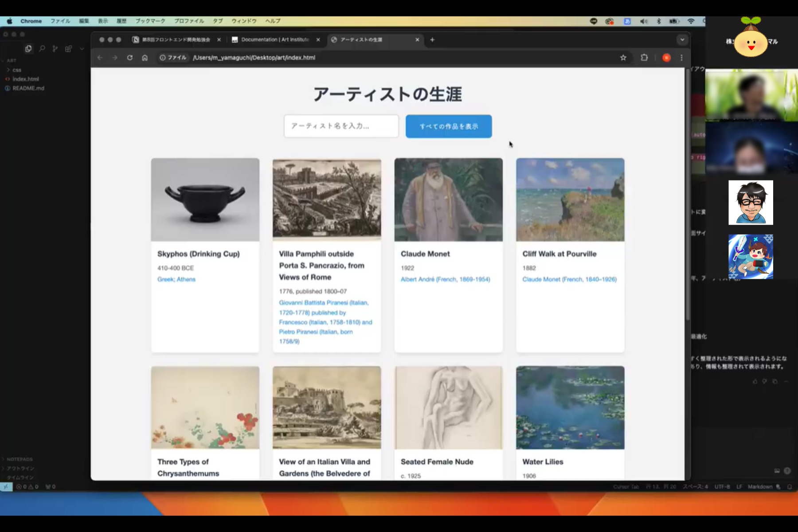
Task: Open the Claude Monet (French, 1840-1926) link
Action: [569, 279]
